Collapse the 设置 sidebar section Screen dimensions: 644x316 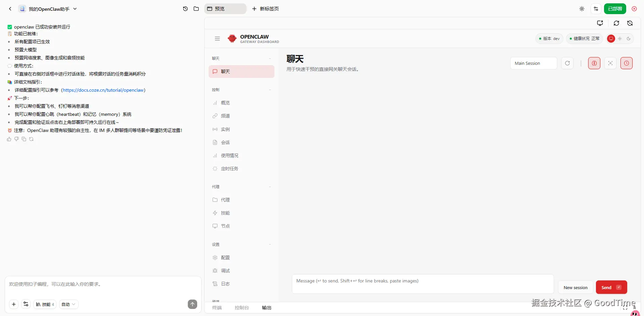pos(242,244)
